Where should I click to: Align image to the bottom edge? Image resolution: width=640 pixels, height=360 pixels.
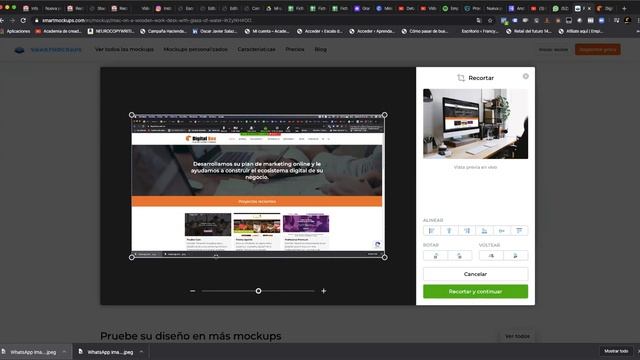484,231
